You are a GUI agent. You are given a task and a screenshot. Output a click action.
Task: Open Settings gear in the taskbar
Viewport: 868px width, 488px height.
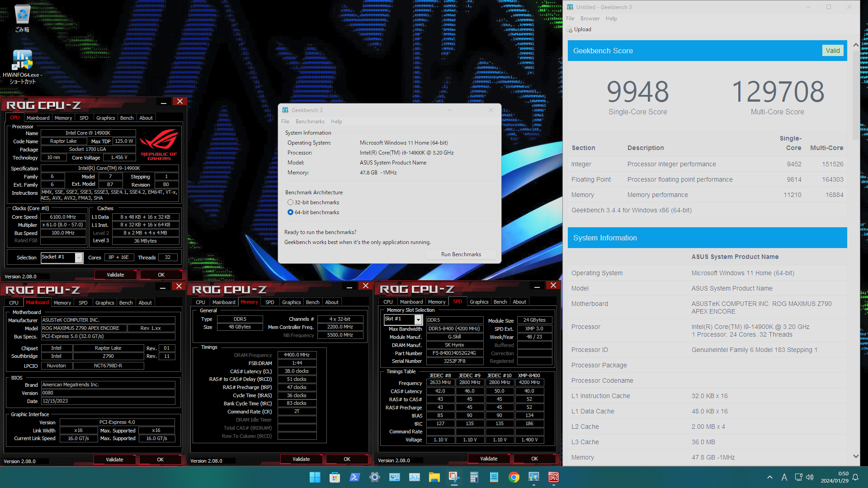pyautogui.click(x=374, y=477)
